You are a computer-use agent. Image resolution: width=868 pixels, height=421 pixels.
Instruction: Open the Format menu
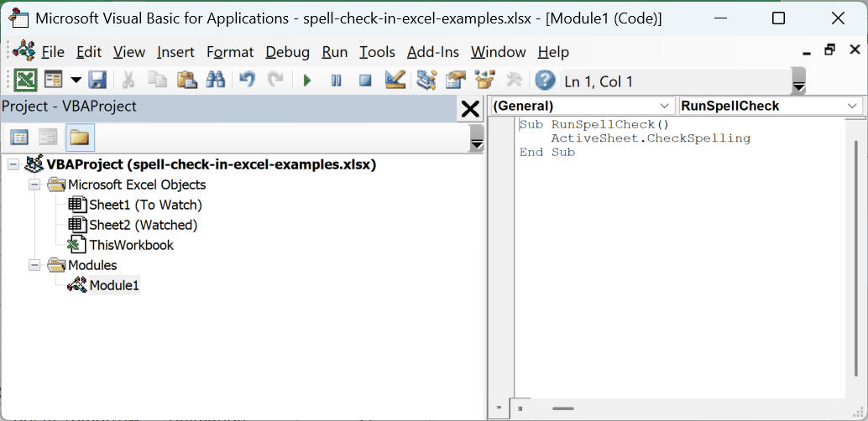230,52
